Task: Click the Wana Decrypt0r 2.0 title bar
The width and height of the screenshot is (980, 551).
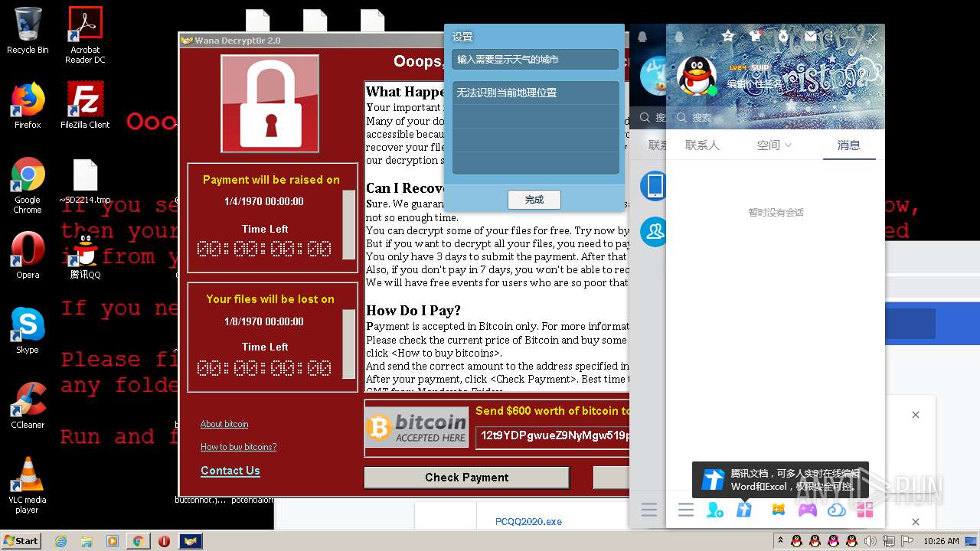Action: (x=312, y=41)
